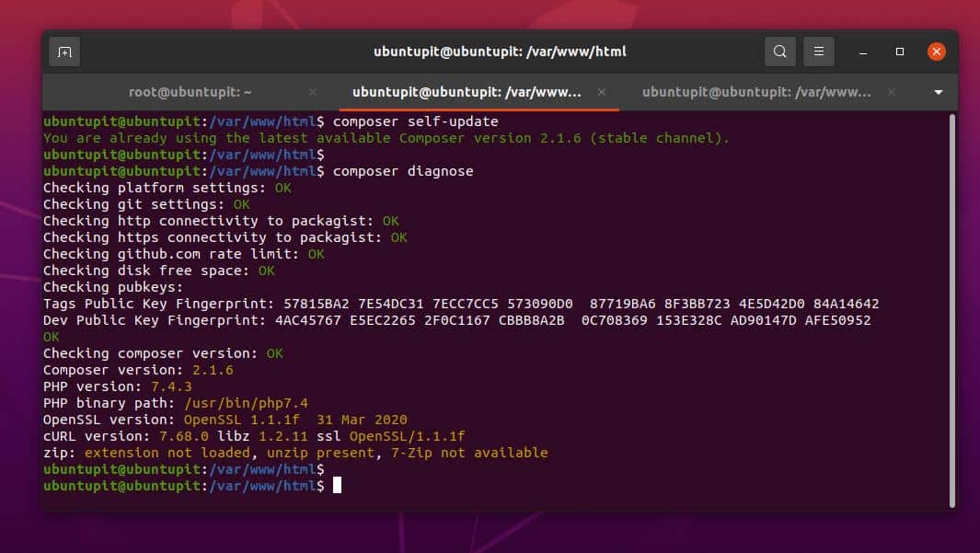Click the 'composer diagnose' command text
The image size is (980, 553).
click(x=403, y=171)
